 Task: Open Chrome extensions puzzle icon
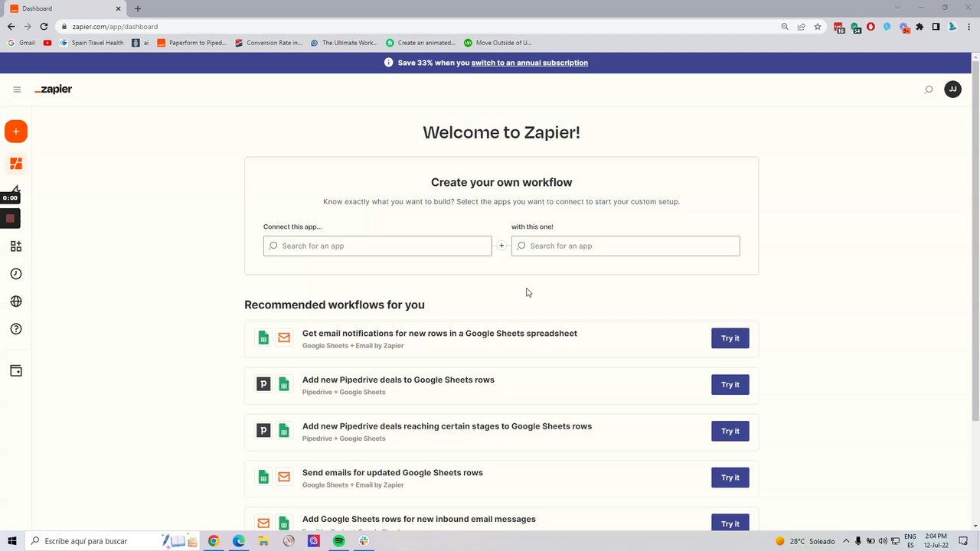pos(920,26)
